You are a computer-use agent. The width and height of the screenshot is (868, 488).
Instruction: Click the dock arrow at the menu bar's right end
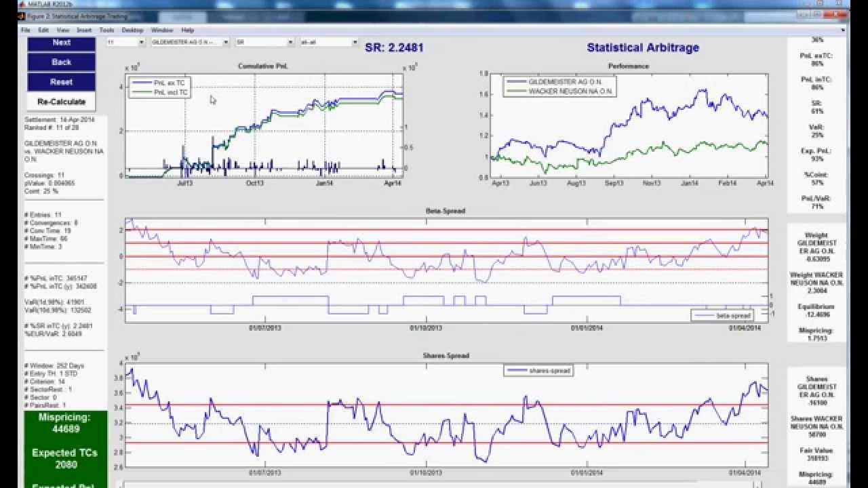(x=843, y=30)
